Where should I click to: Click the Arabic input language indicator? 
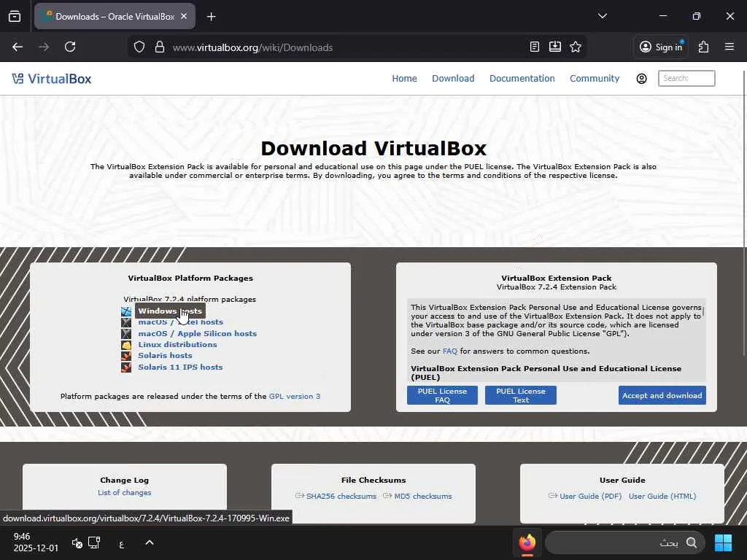click(x=122, y=543)
